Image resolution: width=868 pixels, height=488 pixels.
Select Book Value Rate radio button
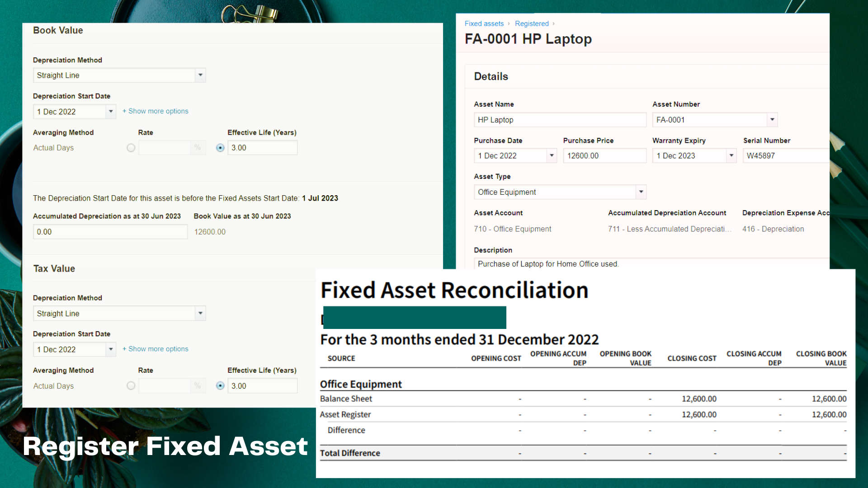click(131, 148)
